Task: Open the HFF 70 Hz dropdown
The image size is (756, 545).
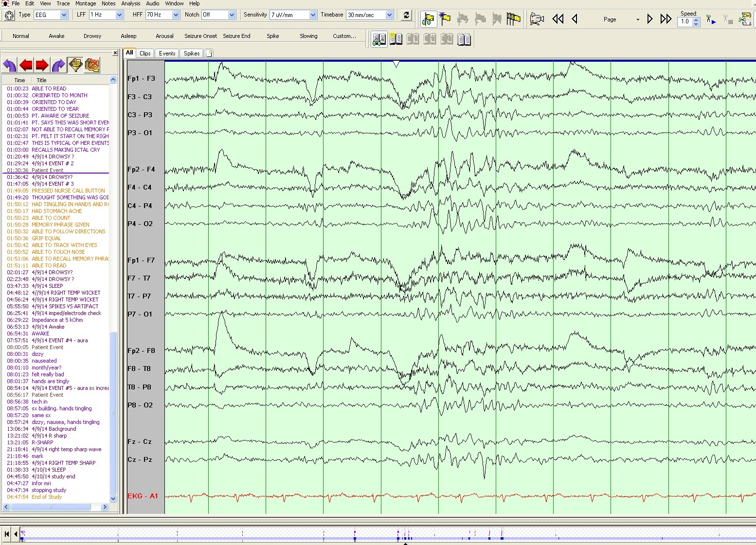Action: (176, 15)
